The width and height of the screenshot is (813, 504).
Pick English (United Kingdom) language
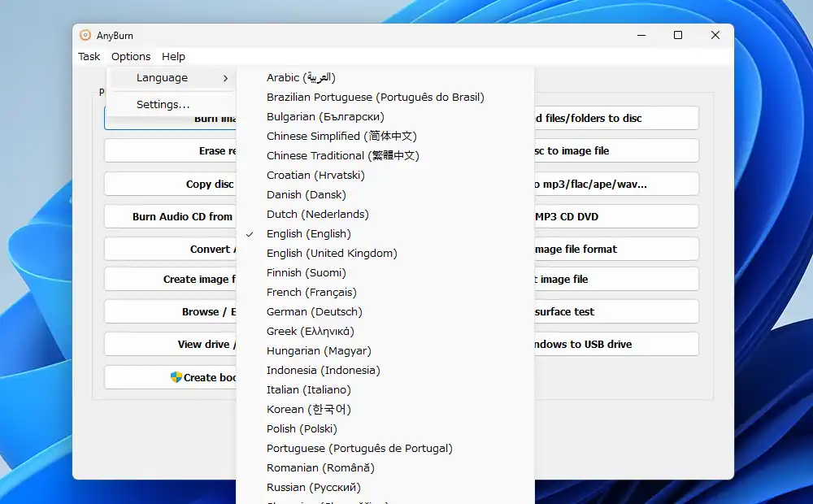[x=332, y=254]
